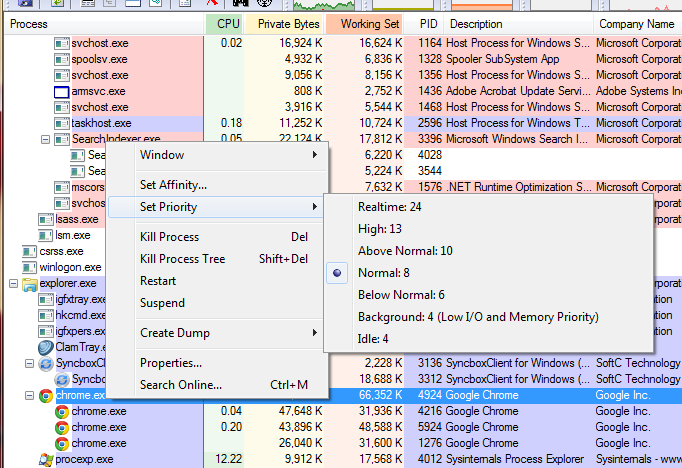
Task: Click the Chrome icon for PID 4216
Action: pyautogui.click(x=62, y=411)
